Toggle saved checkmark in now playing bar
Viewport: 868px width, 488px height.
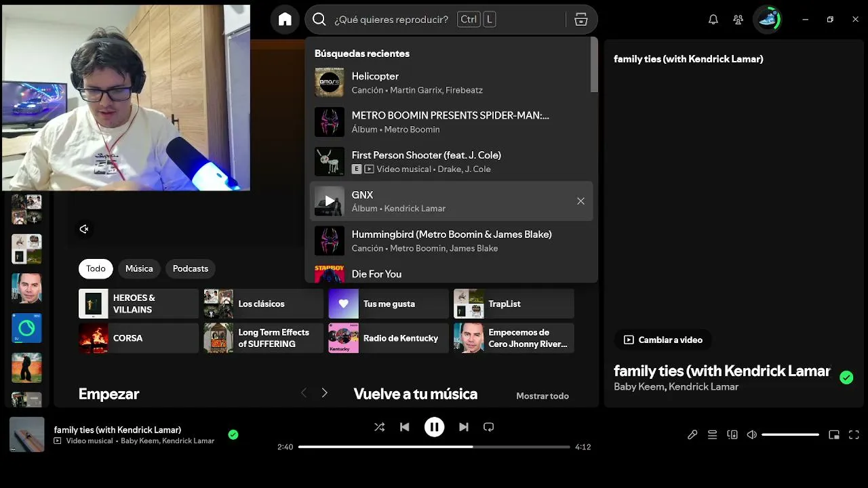[x=233, y=434]
